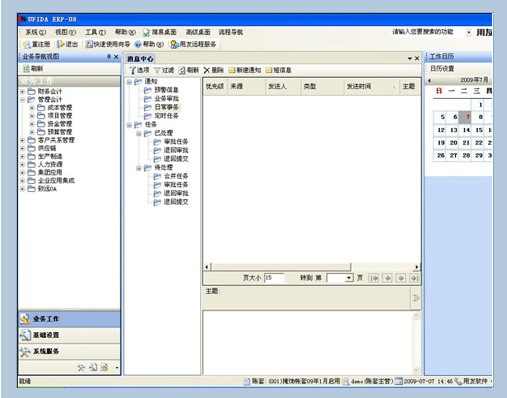Open 日历设置 in the work calendar
The image size is (507, 398).
[x=442, y=69]
